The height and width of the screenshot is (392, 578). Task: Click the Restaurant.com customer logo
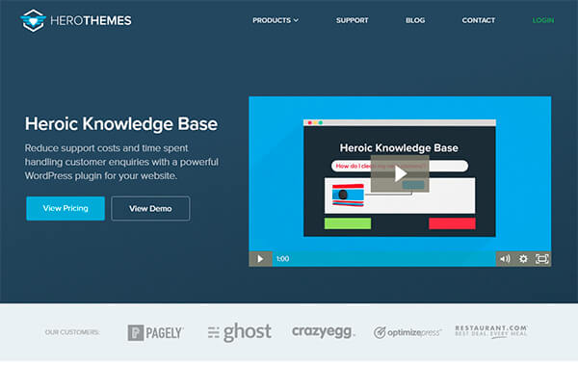[x=491, y=331]
